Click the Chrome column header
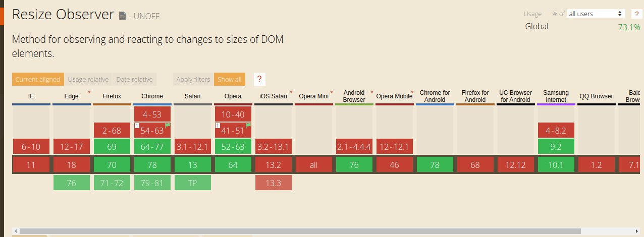The height and width of the screenshot is (237, 644). [x=152, y=96]
